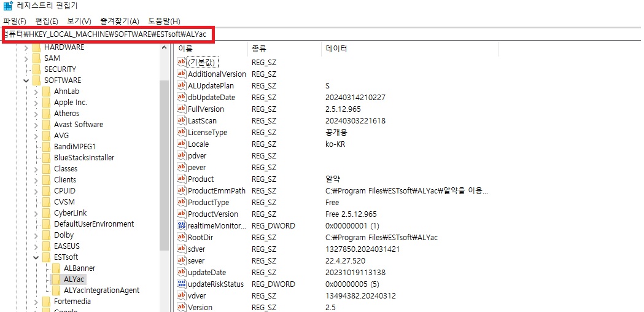Click the LastScan string icon
This screenshot has height=312, width=644.
[182, 121]
